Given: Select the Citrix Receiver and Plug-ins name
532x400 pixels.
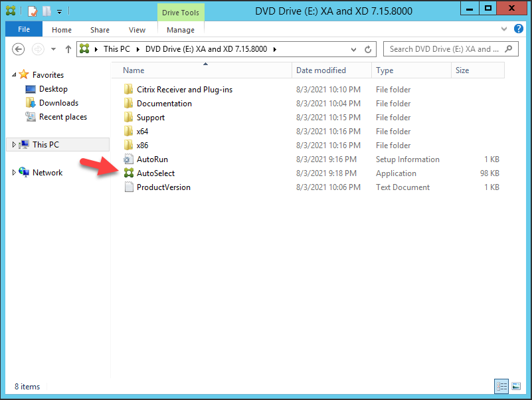Looking at the screenshot, I should point(185,90).
